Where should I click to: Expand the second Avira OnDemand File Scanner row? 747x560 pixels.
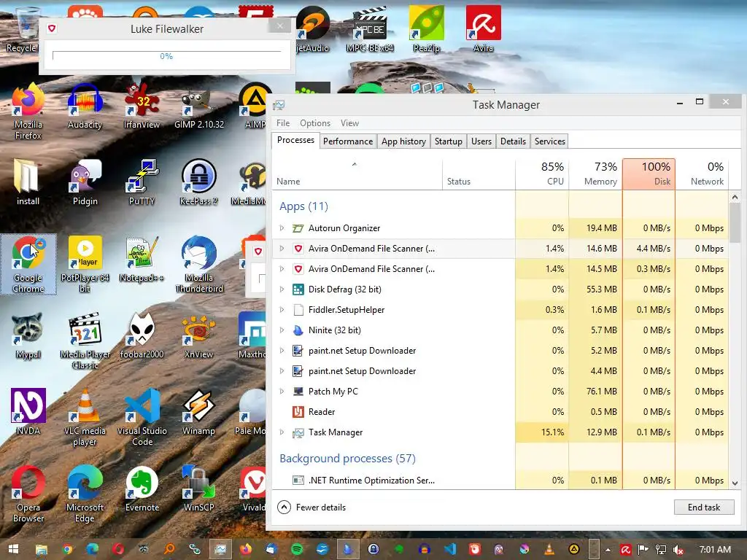pyautogui.click(x=282, y=269)
